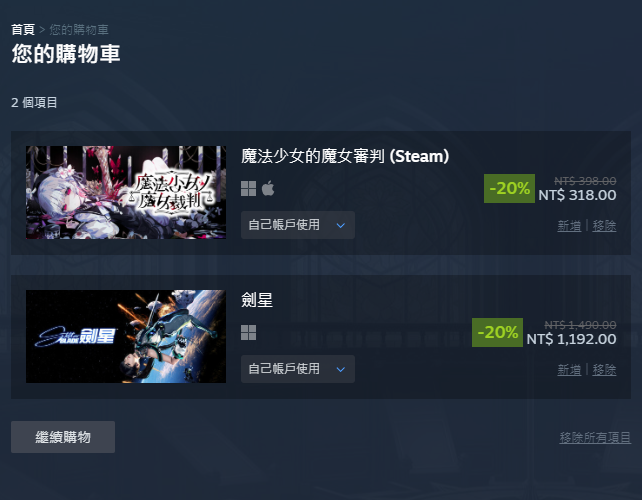Click title 魔法少女的魔女審判 (Steam)
Screen dimensions: 642x500
[345, 156]
